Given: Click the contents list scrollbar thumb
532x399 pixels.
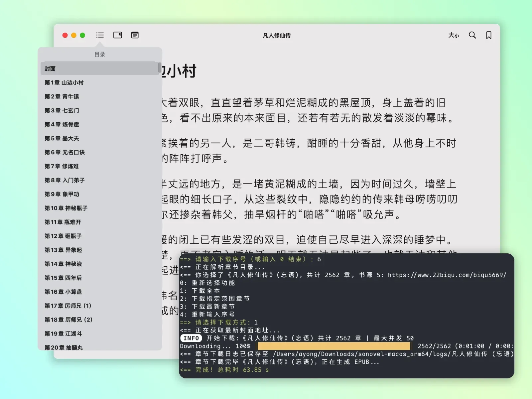Looking at the screenshot, I should click(x=160, y=68).
